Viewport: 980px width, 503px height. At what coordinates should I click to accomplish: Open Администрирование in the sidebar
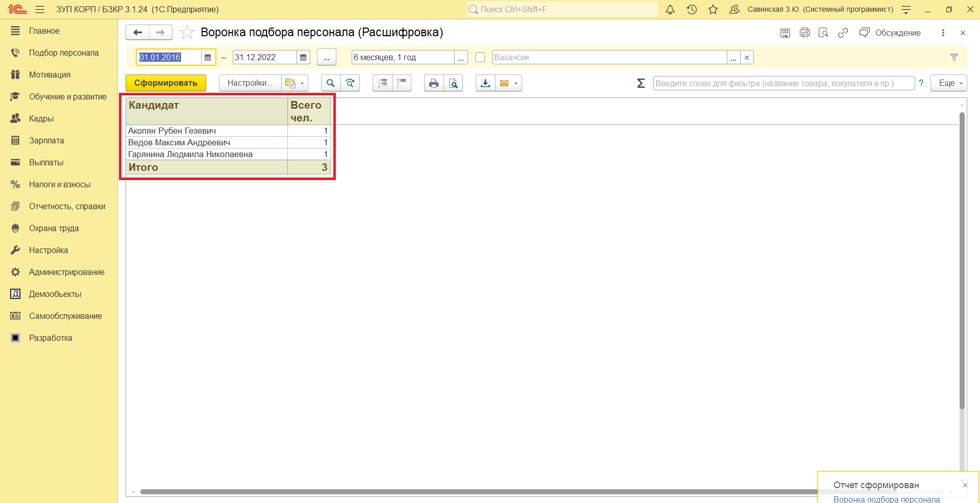(x=66, y=272)
